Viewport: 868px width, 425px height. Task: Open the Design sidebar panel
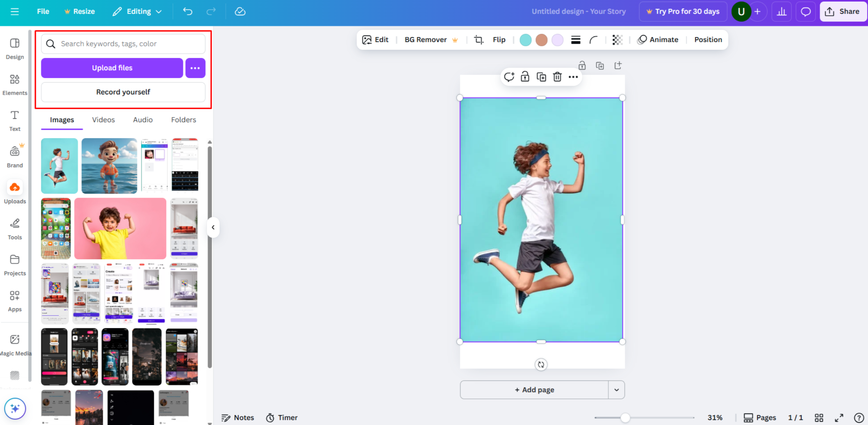pos(15,49)
